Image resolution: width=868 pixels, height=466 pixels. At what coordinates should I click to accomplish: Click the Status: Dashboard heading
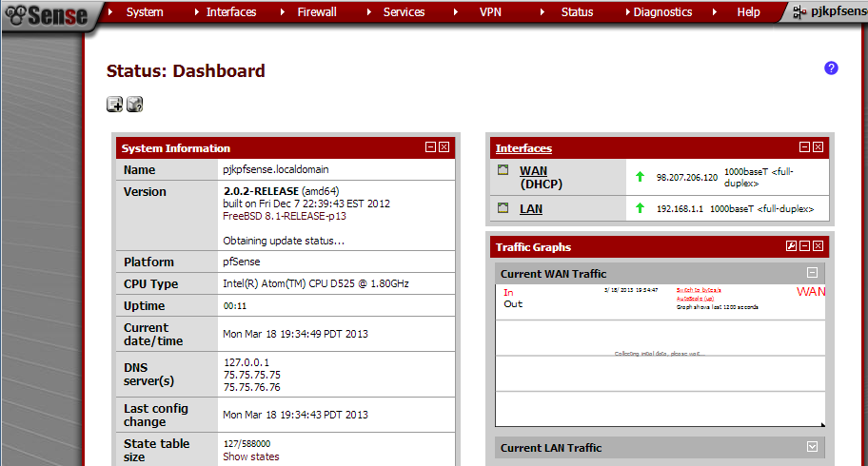(186, 70)
